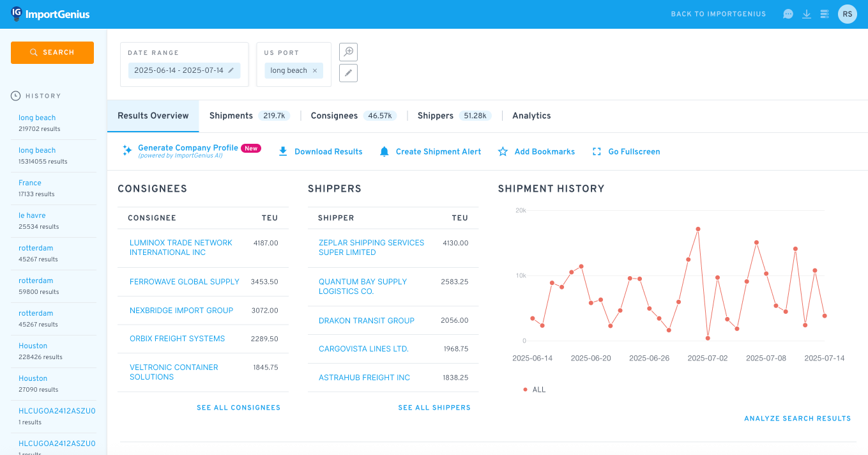Select the France search from the history sidebar
The height and width of the screenshot is (455, 868).
coord(29,182)
